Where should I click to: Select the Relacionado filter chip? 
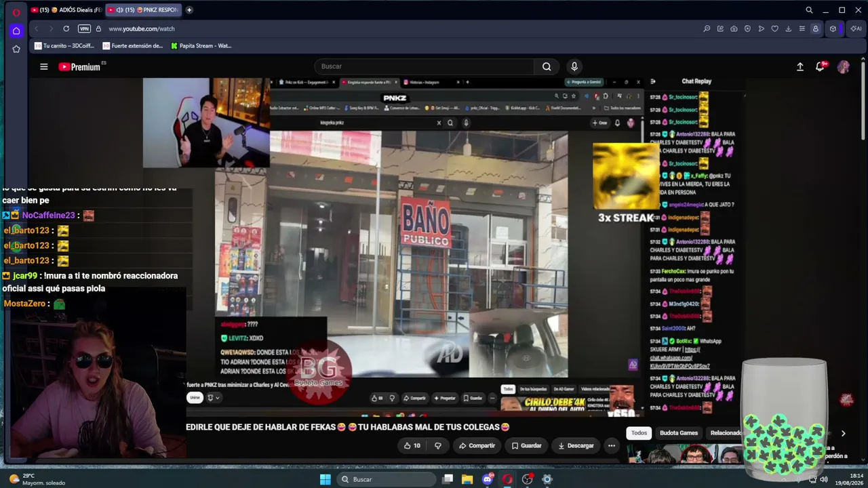tap(725, 433)
